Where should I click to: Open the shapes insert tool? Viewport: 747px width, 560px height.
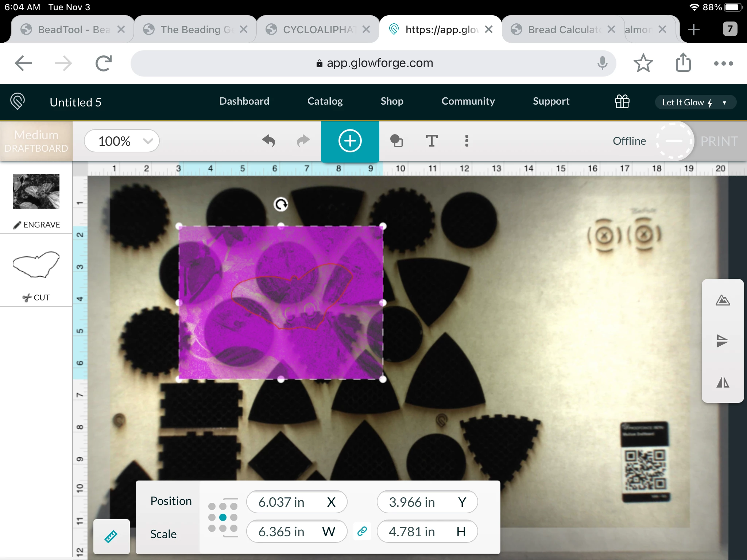396,141
